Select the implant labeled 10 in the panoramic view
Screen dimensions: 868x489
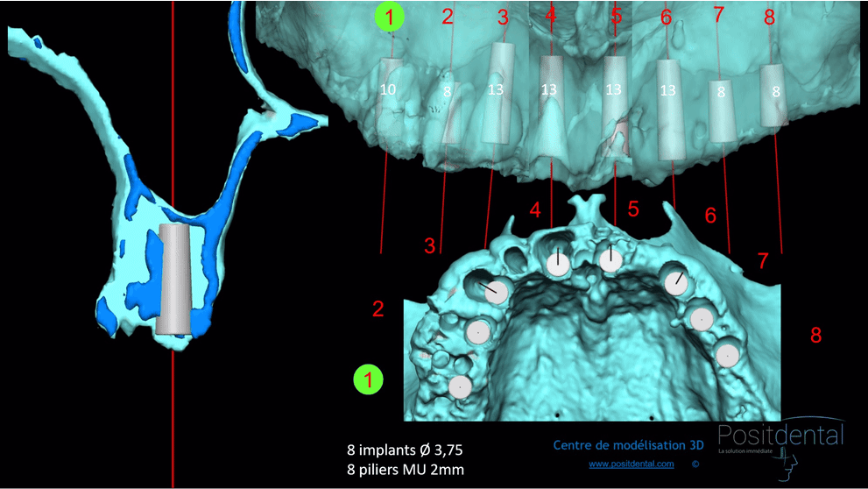[389, 90]
